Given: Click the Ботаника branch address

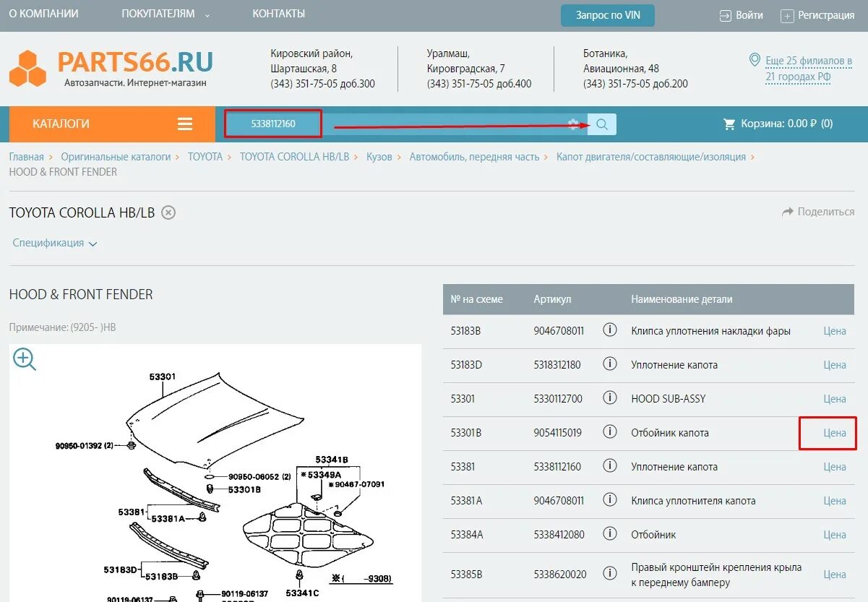Looking at the screenshot, I should (x=636, y=69).
